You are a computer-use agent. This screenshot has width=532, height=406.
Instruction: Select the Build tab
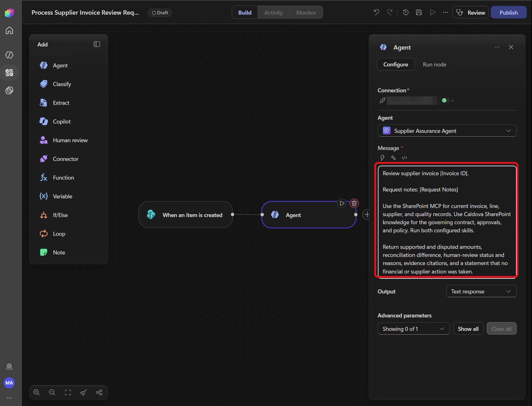[x=245, y=12]
